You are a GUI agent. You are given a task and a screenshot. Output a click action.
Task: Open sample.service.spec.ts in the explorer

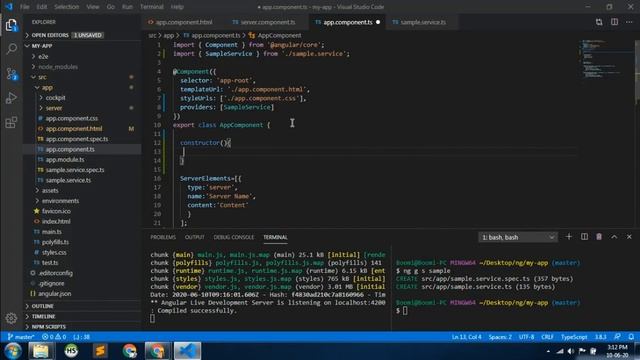(82, 170)
